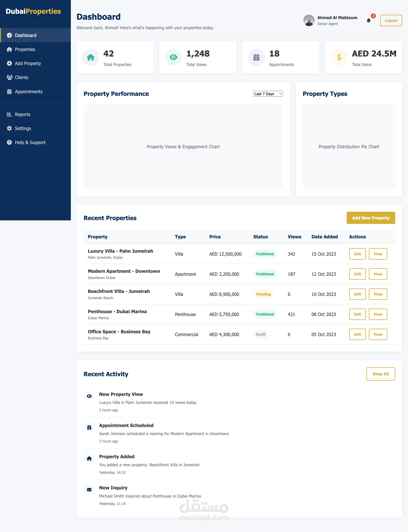Click the New Property View eye icon
408x532 pixels.
[89, 396]
